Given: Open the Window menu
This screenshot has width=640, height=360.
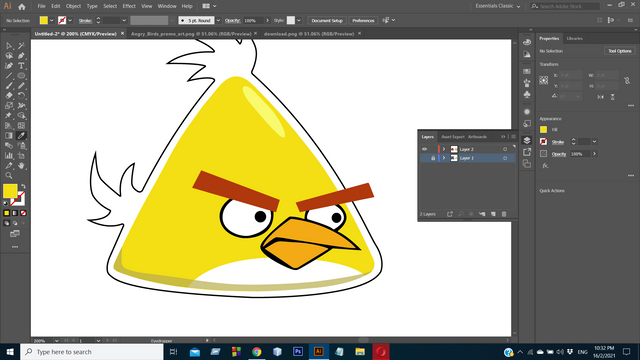Looking at the screenshot, I should click(x=167, y=6).
